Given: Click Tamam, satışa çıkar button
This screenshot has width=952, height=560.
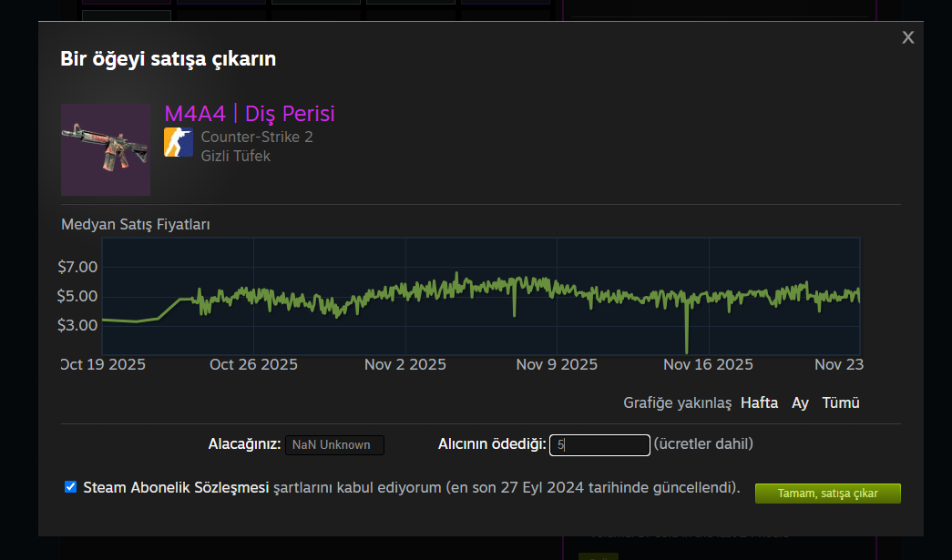Looking at the screenshot, I should (x=827, y=494).
